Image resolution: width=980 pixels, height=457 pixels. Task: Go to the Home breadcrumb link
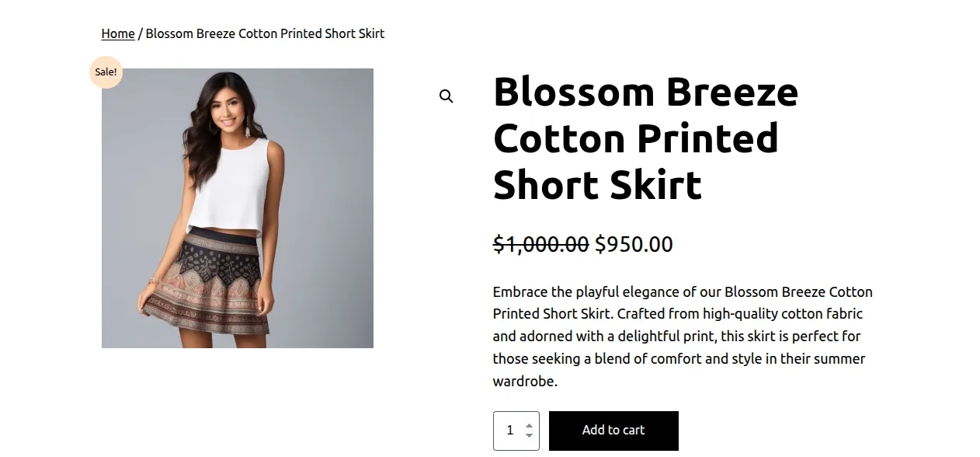(118, 33)
